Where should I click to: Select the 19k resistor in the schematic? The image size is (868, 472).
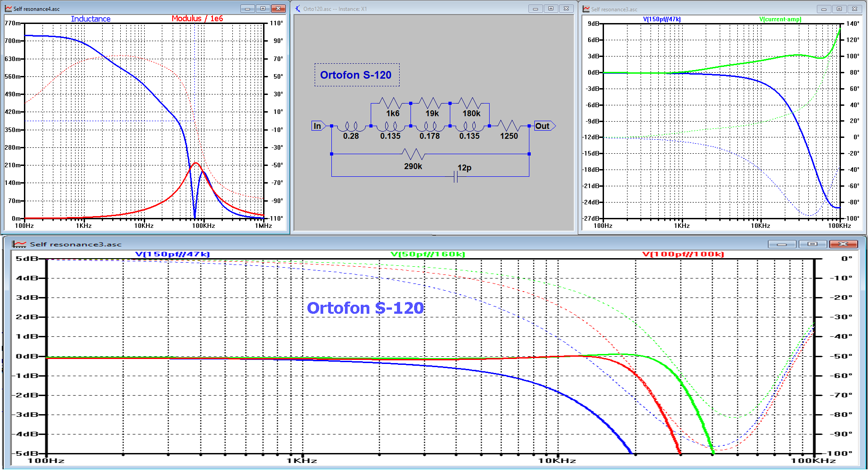[430, 104]
